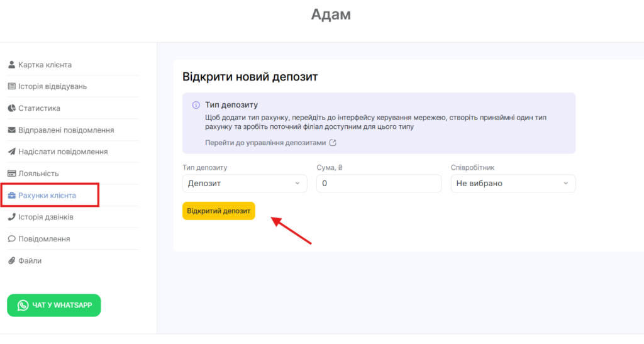Click the phone icon for Історія дзвінків

(x=11, y=217)
